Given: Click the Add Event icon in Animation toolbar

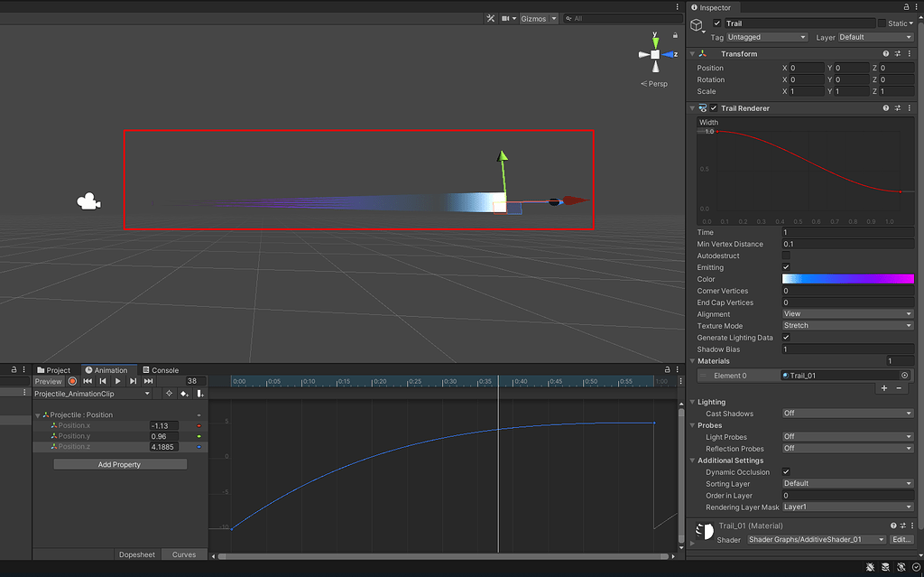Looking at the screenshot, I should (199, 393).
